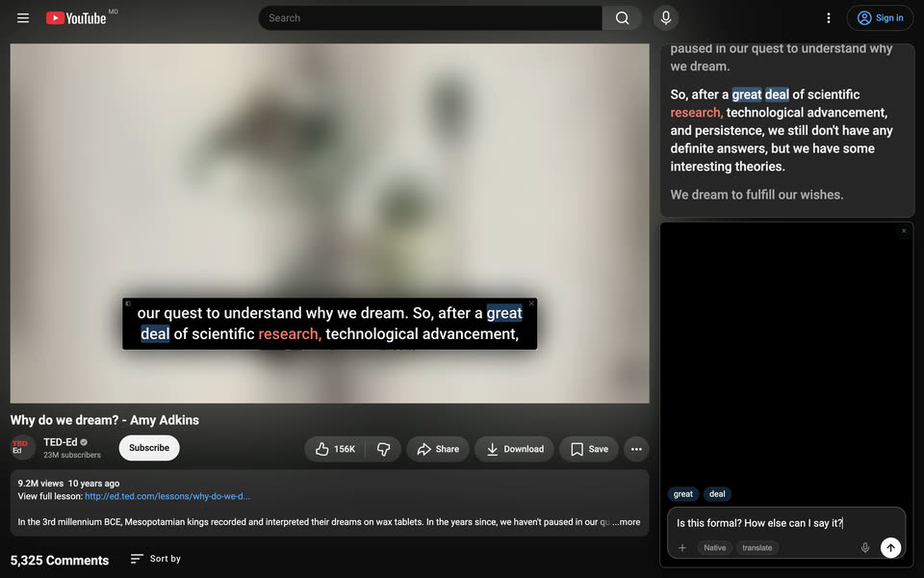The height and width of the screenshot is (578, 924).
Task: Share the video
Action: [x=438, y=450]
